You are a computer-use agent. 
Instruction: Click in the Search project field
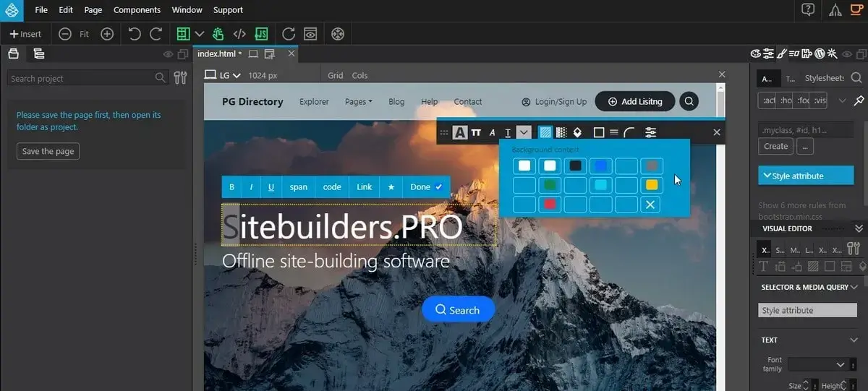coord(88,78)
